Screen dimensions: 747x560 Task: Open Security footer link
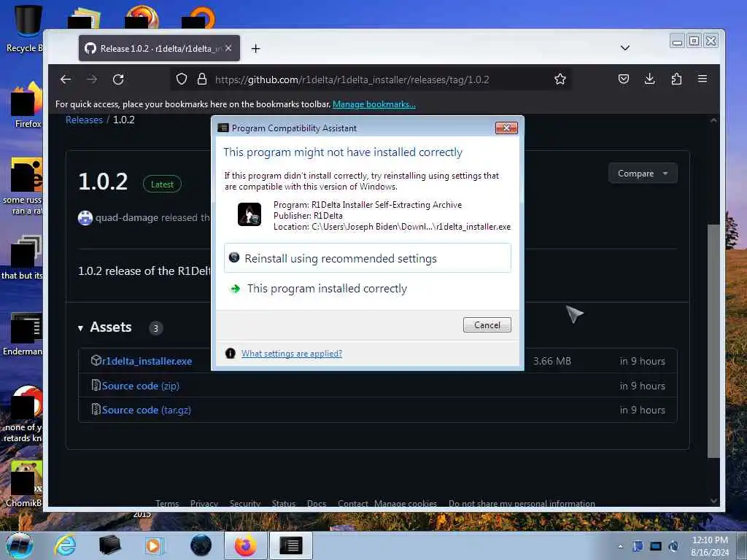tap(245, 503)
